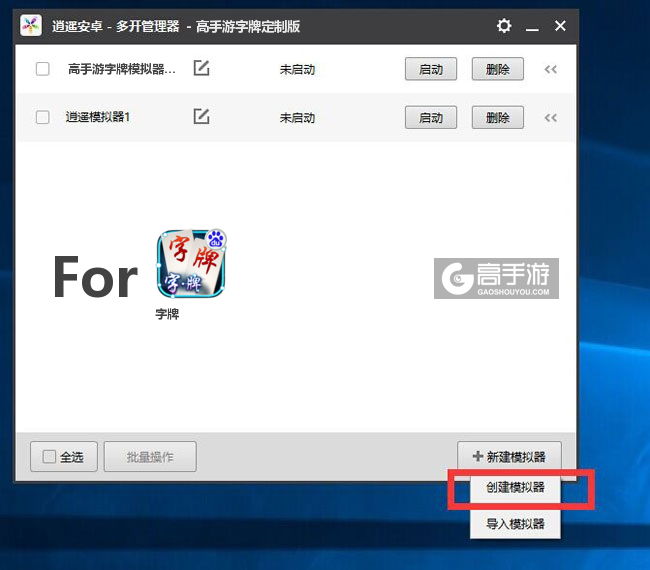The height and width of the screenshot is (570, 650).
Task: Click the 批量操作 batch operation button
Action: pos(150,457)
